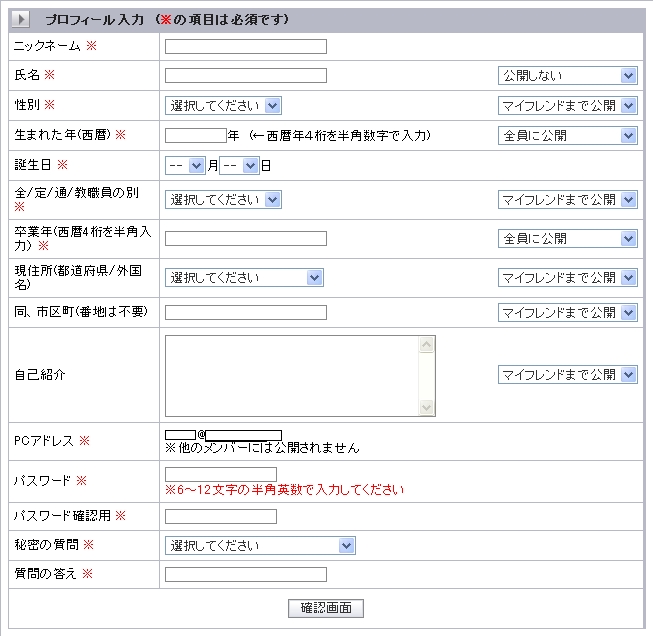Viewport: 653px width, 636px height.
Task: Click the 自己紹介 scrollbar up arrow
Action: pos(426,344)
